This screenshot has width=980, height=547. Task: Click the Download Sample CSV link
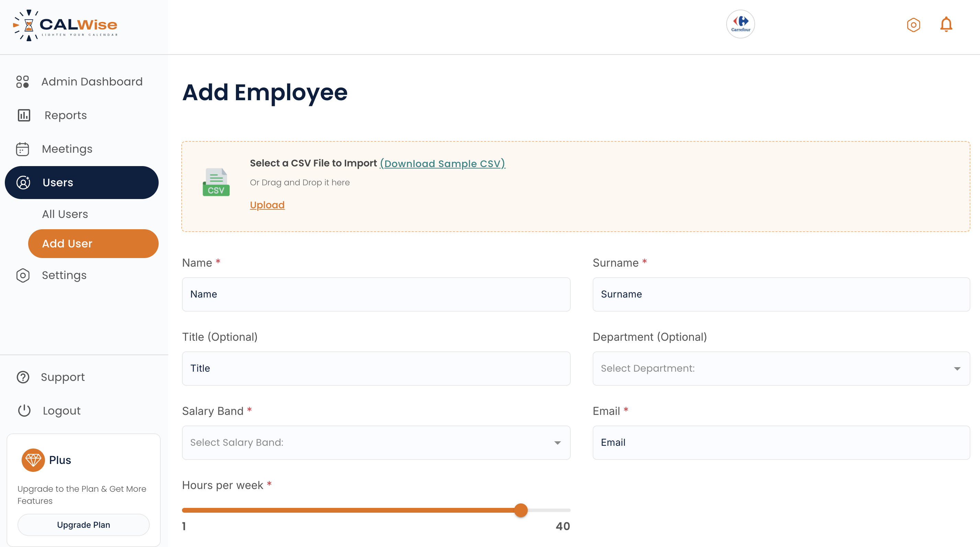coord(442,163)
